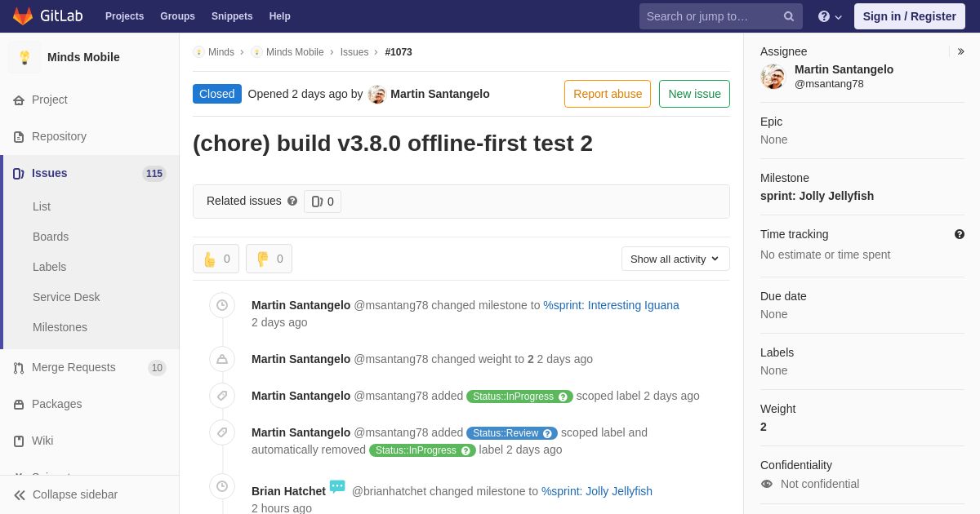Click the Issues count 115 badge
This screenshot has height=514, width=980.
pos(154,174)
